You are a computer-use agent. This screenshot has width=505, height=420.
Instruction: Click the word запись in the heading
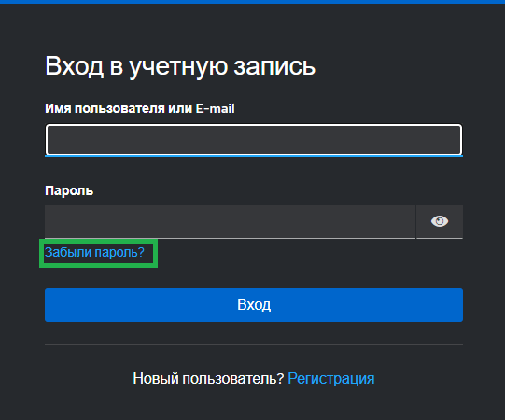(x=274, y=66)
